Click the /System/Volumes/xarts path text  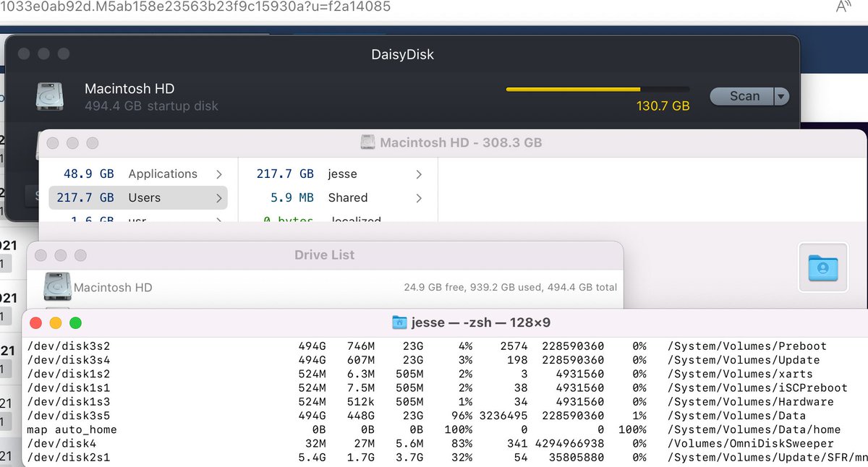pyautogui.click(x=740, y=374)
